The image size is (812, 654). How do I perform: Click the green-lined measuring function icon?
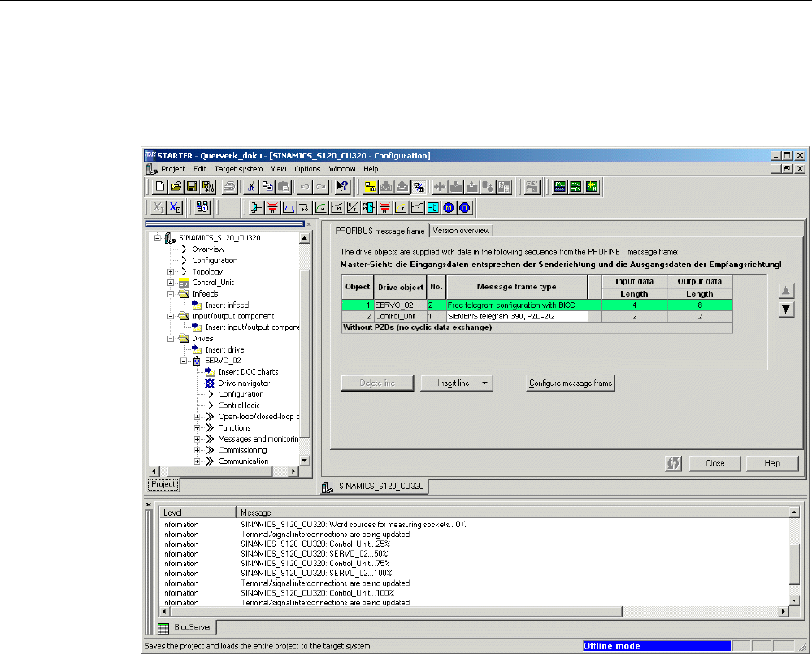575,187
